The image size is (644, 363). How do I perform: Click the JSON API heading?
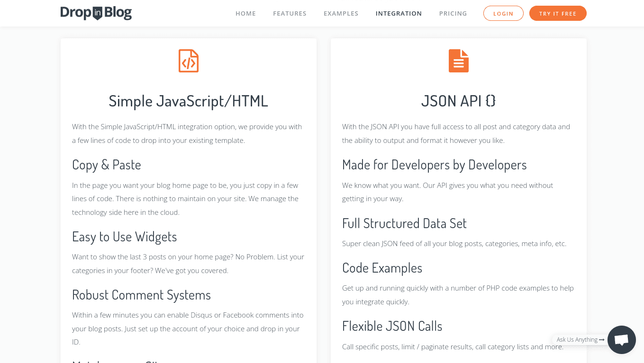pos(459,101)
